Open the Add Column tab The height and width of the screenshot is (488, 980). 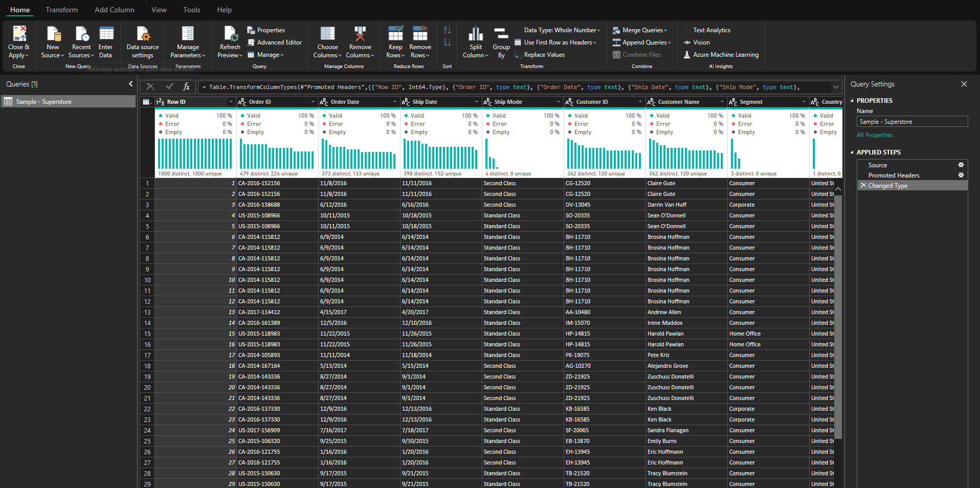(114, 10)
